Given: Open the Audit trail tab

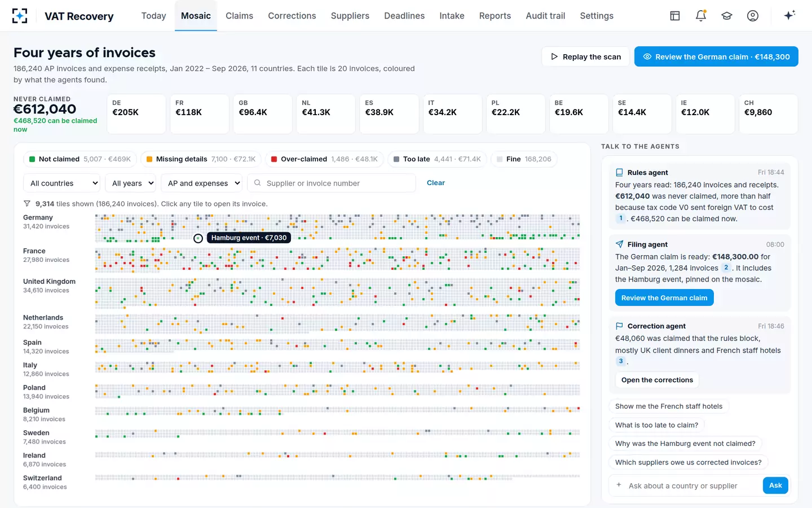Looking at the screenshot, I should 545,16.
